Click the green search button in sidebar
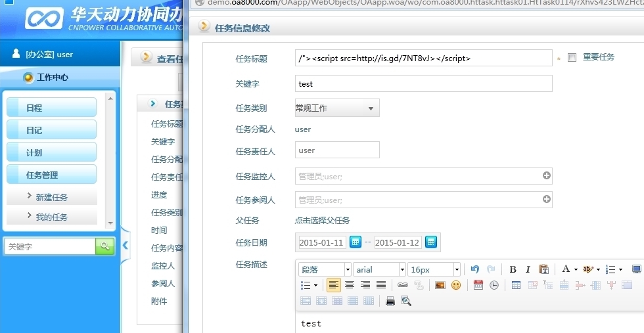The width and height of the screenshot is (644, 333). point(104,246)
